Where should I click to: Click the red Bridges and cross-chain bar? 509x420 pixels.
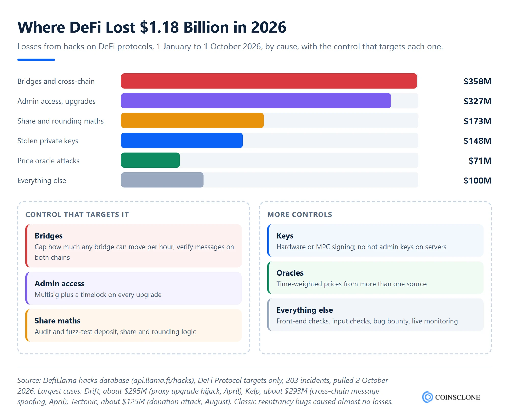tap(269, 81)
